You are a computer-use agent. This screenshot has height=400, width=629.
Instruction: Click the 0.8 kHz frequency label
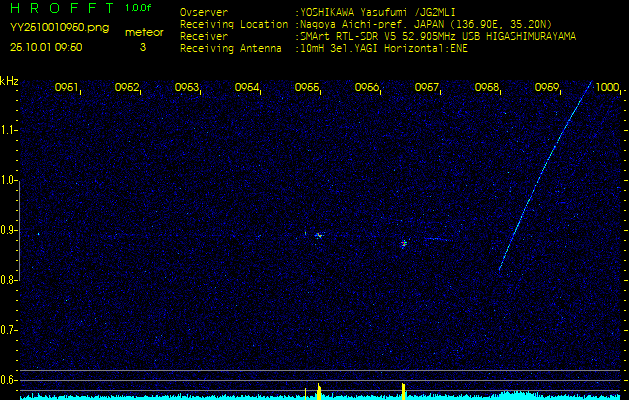point(7,280)
